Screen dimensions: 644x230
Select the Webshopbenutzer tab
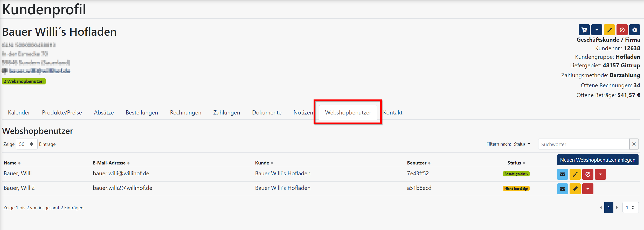pos(348,112)
